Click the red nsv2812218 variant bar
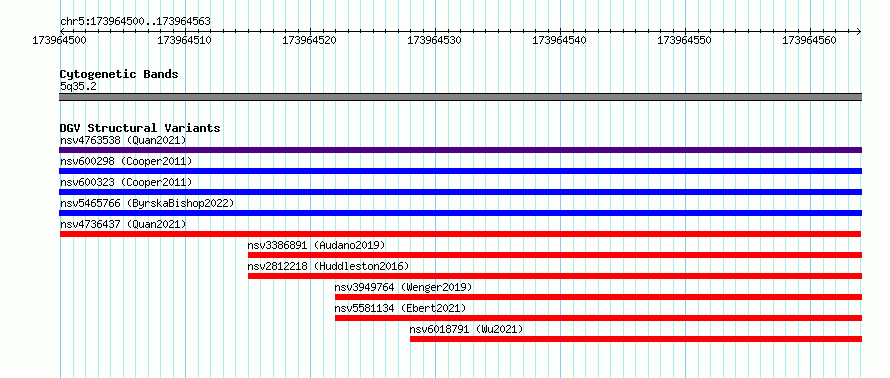890x378 pixels. 555,276
